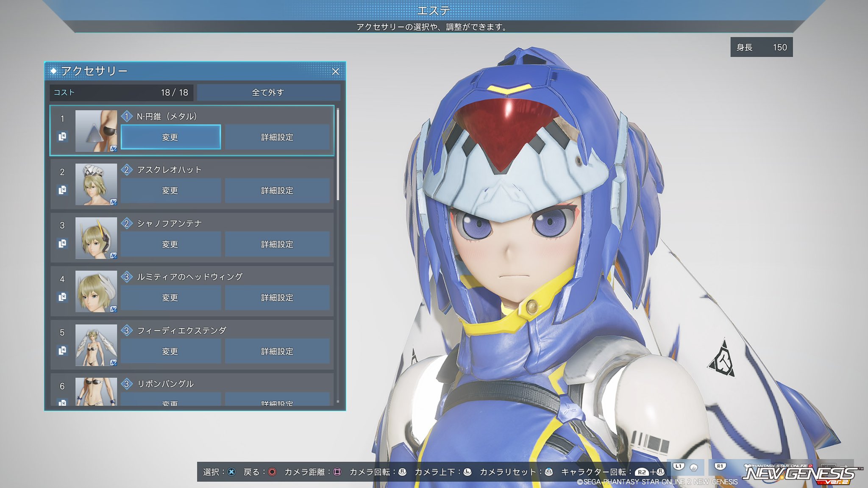Click the right stick icon for カメラ回転

coord(402,472)
